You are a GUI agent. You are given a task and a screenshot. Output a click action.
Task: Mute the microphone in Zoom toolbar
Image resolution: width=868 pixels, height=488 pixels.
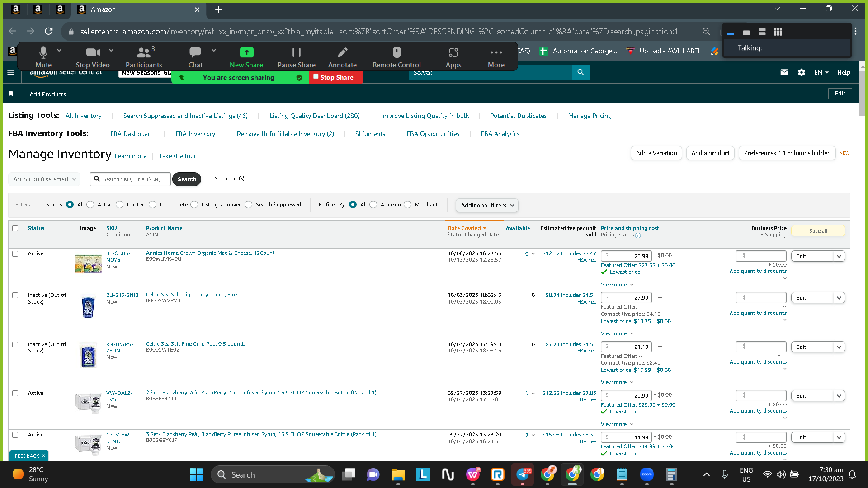tap(43, 57)
